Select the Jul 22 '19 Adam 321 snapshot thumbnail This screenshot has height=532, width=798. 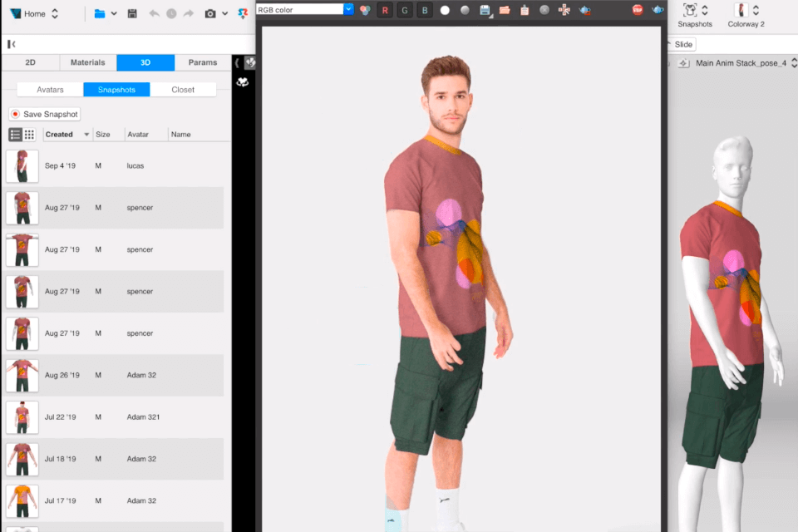[22, 417]
